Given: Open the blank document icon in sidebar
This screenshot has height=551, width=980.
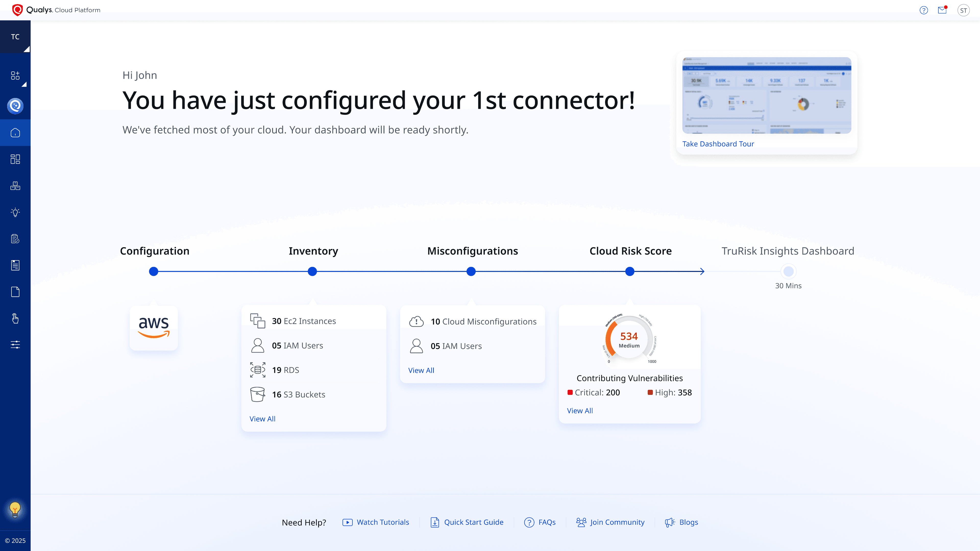Looking at the screenshot, I should click(x=15, y=292).
